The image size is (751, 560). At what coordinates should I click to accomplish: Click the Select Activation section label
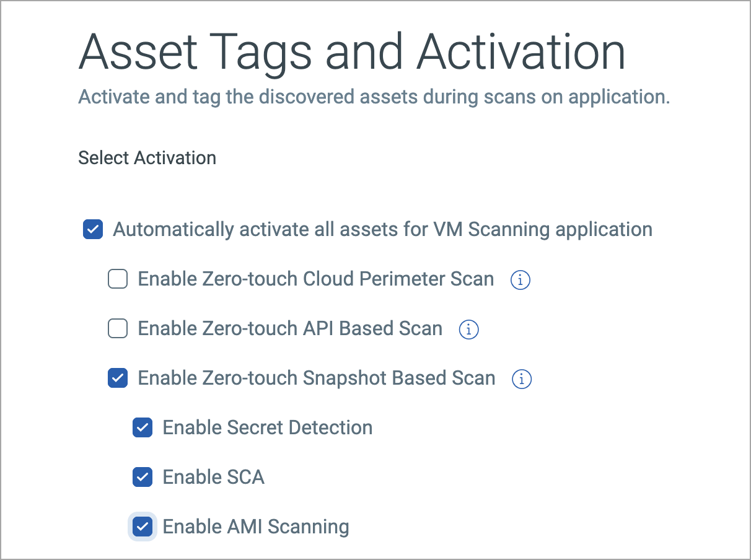point(147,158)
